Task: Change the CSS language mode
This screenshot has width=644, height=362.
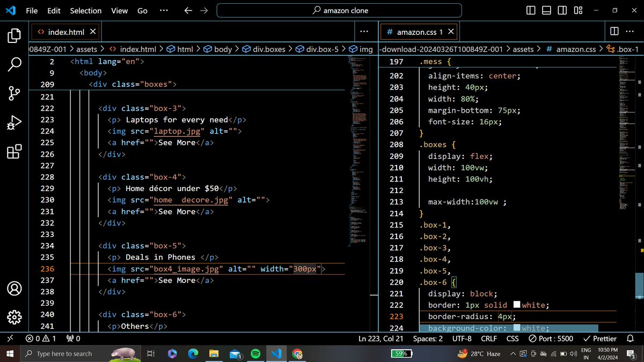Action: (513, 338)
